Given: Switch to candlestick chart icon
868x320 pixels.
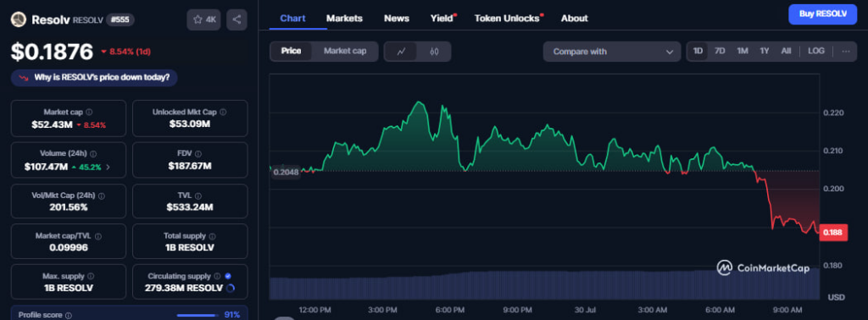Looking at the screenshot, I should pos(434,52).
